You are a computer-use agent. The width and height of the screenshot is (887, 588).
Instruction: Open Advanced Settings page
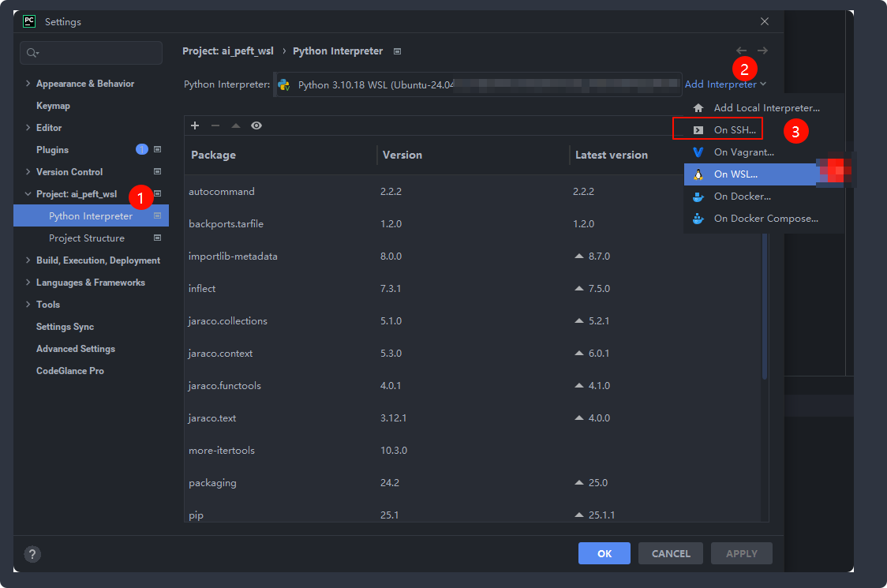click(76, 349)
